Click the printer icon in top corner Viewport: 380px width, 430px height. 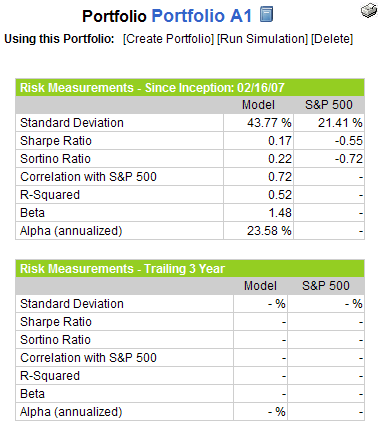click(x=369, y=11)
